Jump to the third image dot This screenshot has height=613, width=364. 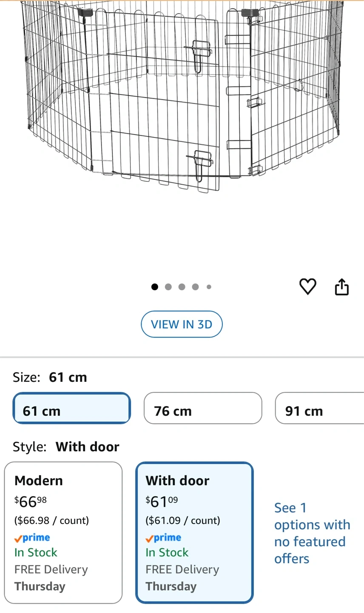[182, 287]
